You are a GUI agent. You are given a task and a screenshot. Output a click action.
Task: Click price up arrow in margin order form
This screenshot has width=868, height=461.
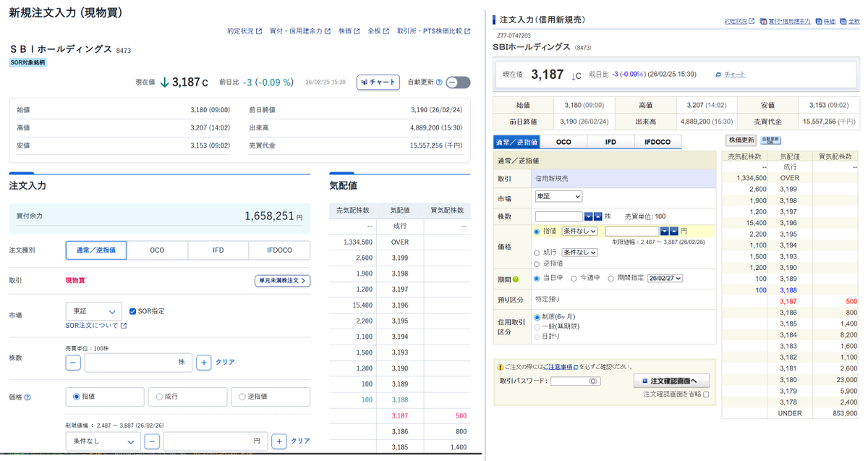click(674, 232)
